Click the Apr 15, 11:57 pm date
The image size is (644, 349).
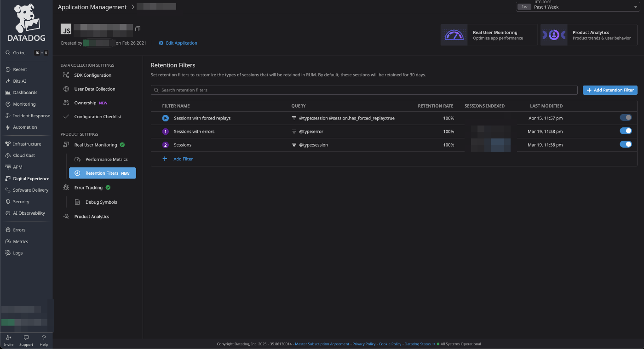click(x=546, y=118)
